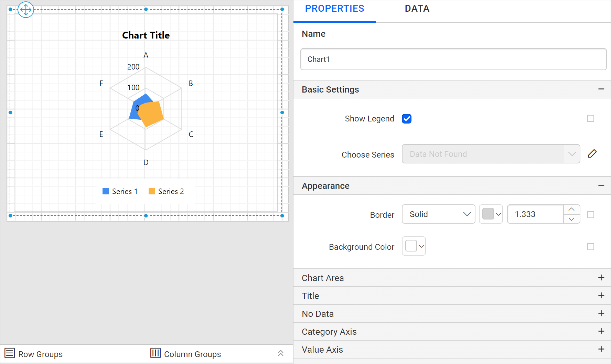The width and height of the screenshot is (611, 364).
Task: Collapse the Appearance section
Action: pos(601,185)
